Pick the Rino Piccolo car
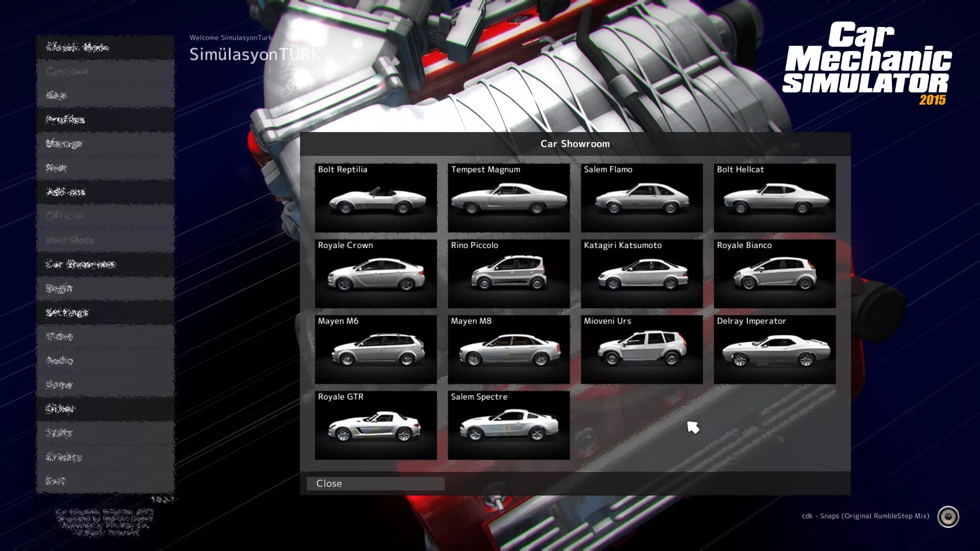The height and width of the screenshot is (551, 980). (509, 274)
